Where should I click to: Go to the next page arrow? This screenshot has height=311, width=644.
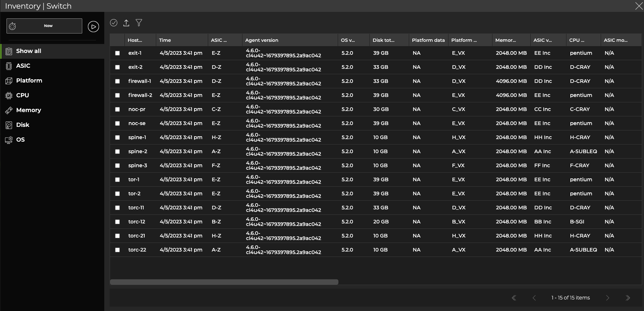coord(608,298)
